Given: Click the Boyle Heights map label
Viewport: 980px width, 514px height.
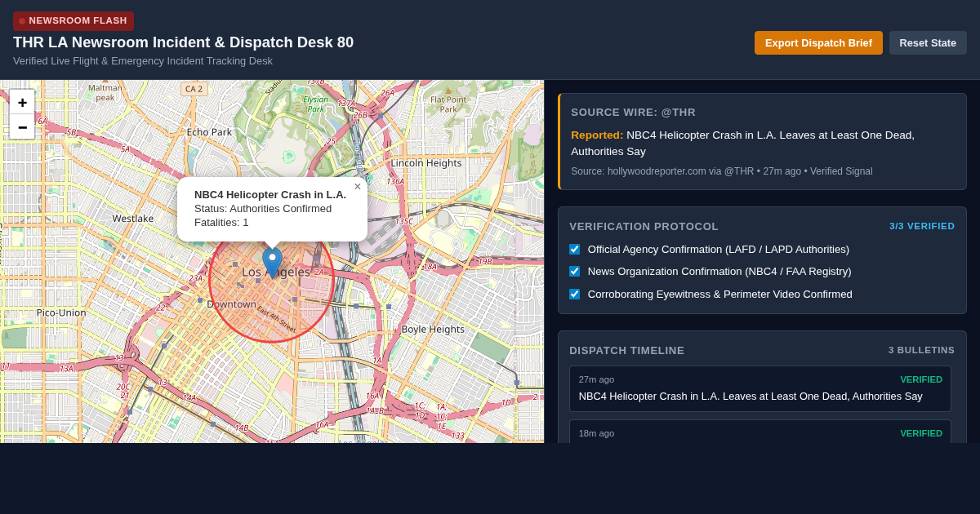Looking at the screenshot, I should pos(433,329).
